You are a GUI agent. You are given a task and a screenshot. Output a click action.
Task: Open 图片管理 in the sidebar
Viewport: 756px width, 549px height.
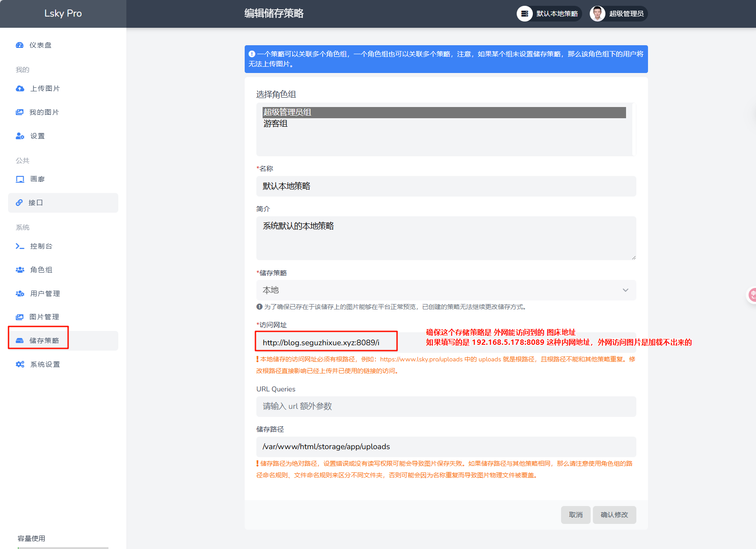tap(44, 317)
